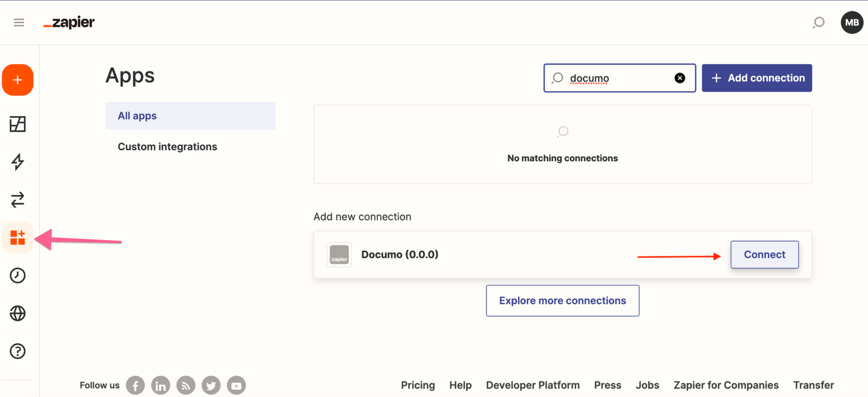Open Zapier's Facebook page icon
Screen dimensions: 868x397
[135, 385]
